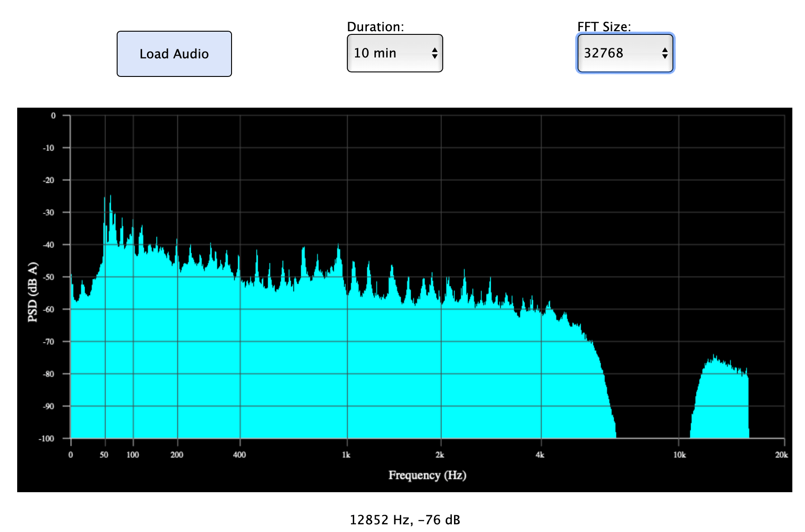The height and width of the screenshot is (532, 805).
Task: Click the 20k tick label on frequency axis
Action: [781, 455]
